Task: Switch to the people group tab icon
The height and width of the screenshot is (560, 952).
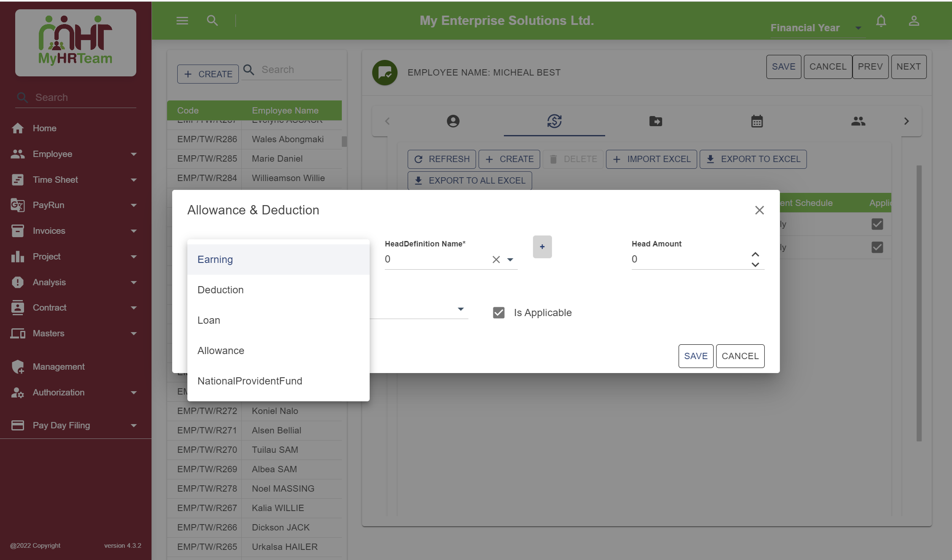Action: coord(858,122)
